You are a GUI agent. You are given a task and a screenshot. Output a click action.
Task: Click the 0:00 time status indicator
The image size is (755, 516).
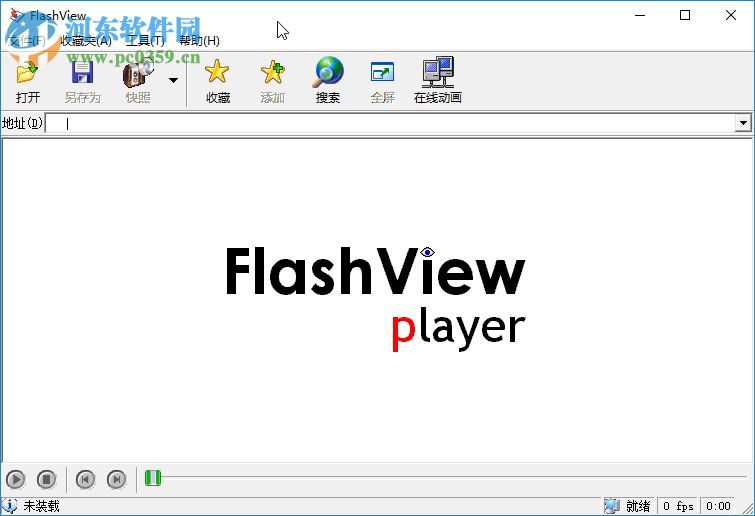tap(718, 506)
